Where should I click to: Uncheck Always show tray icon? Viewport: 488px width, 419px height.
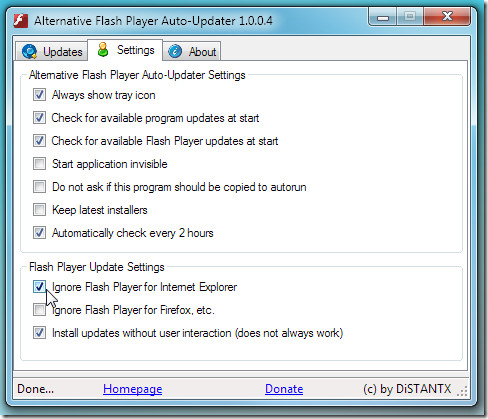click(39, 95)
